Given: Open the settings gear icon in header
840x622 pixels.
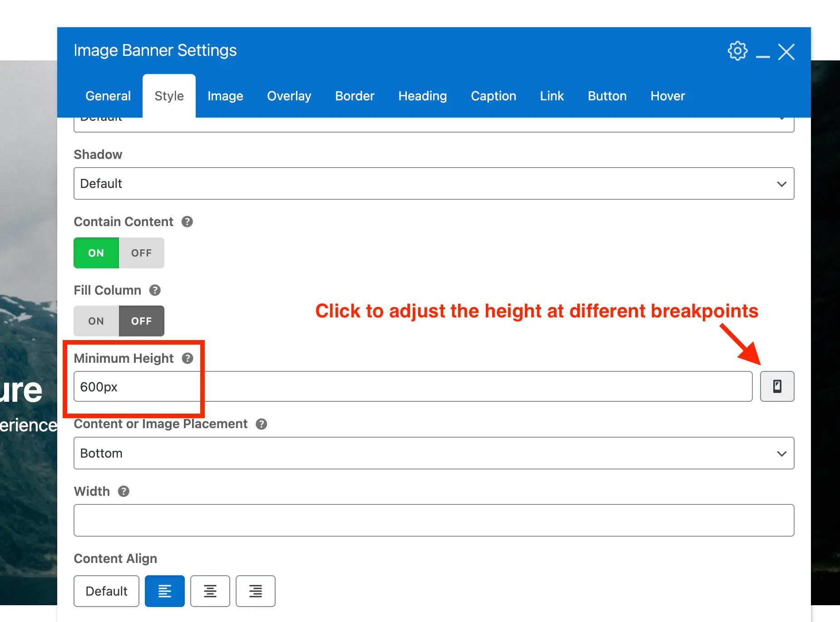Looking at the screenshot, I should (x=737, y=51).
